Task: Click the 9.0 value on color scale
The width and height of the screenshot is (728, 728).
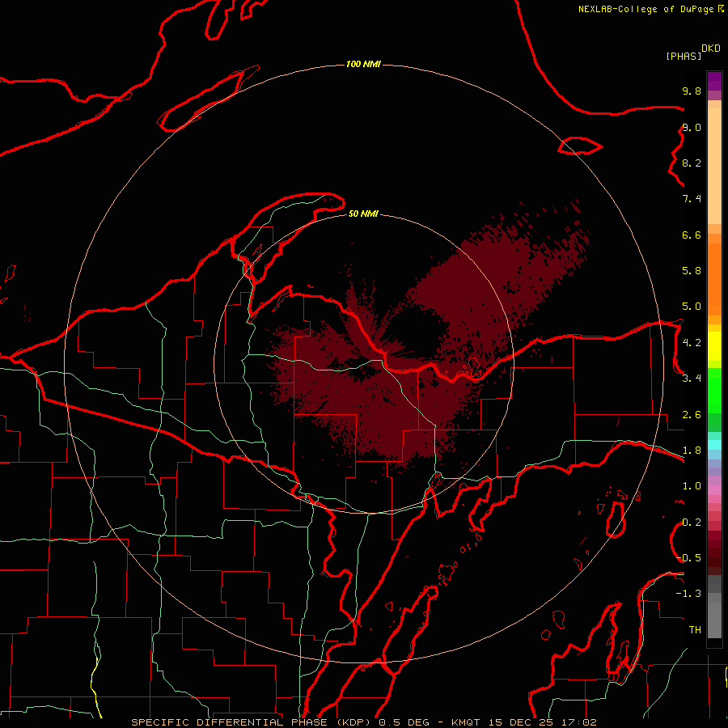Action: coord(692,127)
